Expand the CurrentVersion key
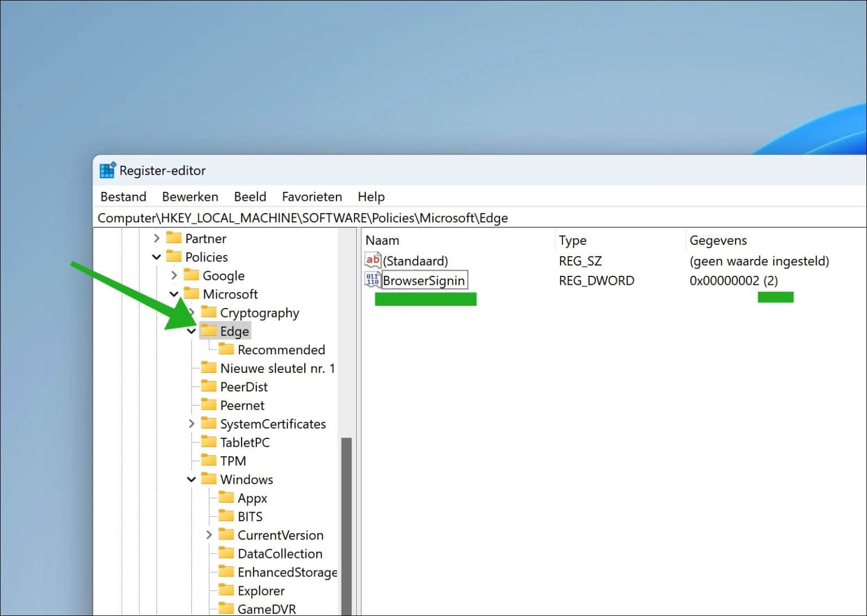 pos(209,535)
